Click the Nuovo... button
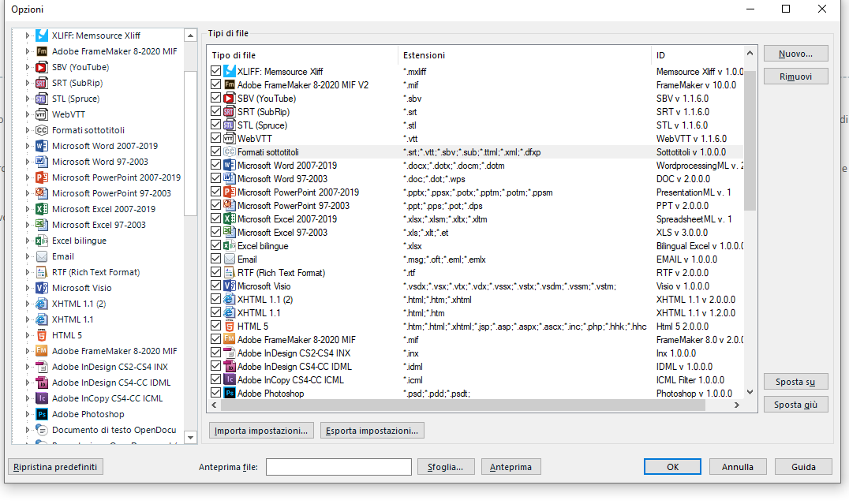 pos(795,54)
